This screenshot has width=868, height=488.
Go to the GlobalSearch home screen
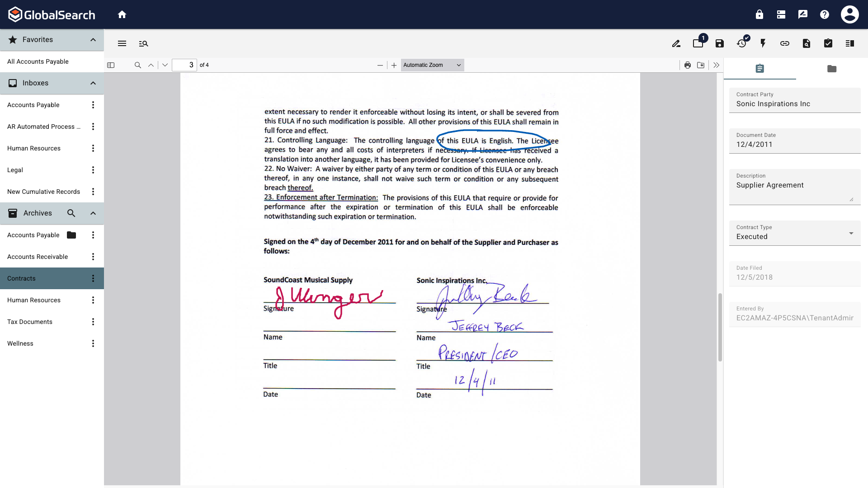[122, 14]
